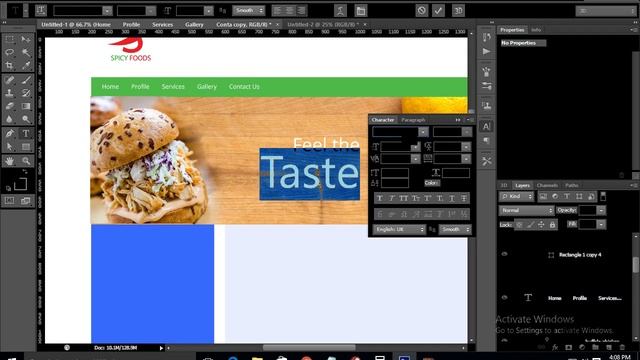Image resolution: width=640 pixels, height=360 pixels.
Task: Open Smooth dropdown in Character panel
Action: click(455, 229)
